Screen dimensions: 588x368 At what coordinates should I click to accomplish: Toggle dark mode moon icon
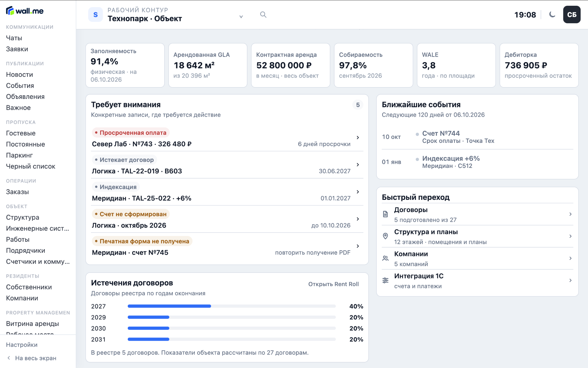pos(552,14)
